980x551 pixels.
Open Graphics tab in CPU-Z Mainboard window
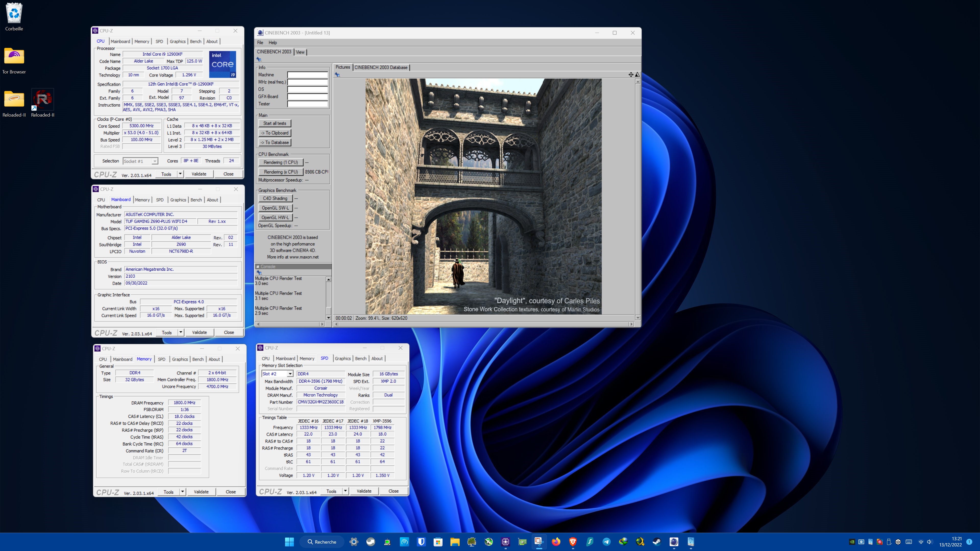(x=178, y=200)
